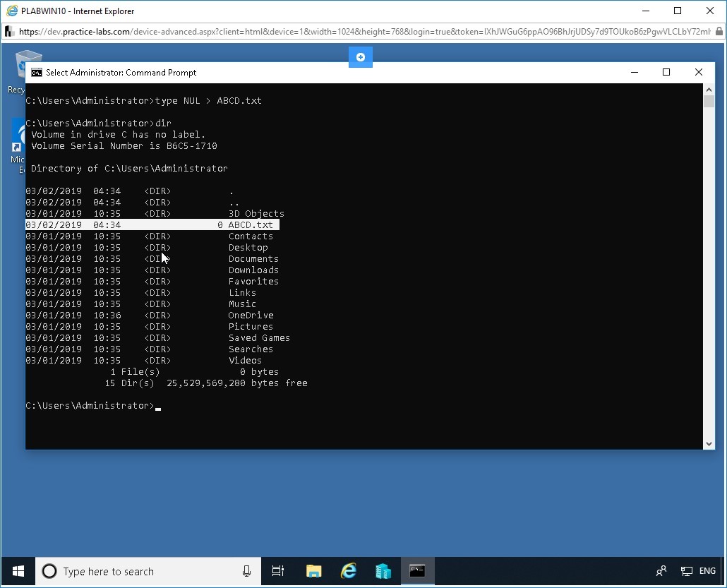727x588 pixels.
Task: Click the '1 File(s)' summary line
Action: point(135,372)
